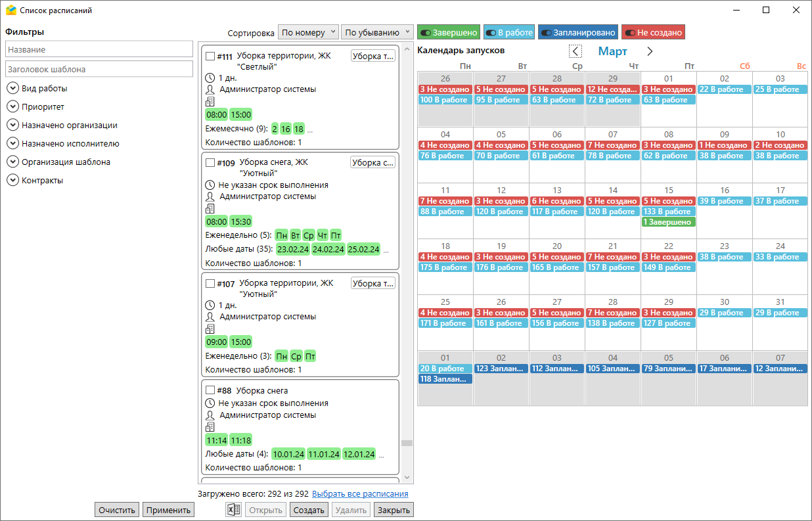Click the 'Название' filter input field
This screenshot has height=521, width=812.
99,49
